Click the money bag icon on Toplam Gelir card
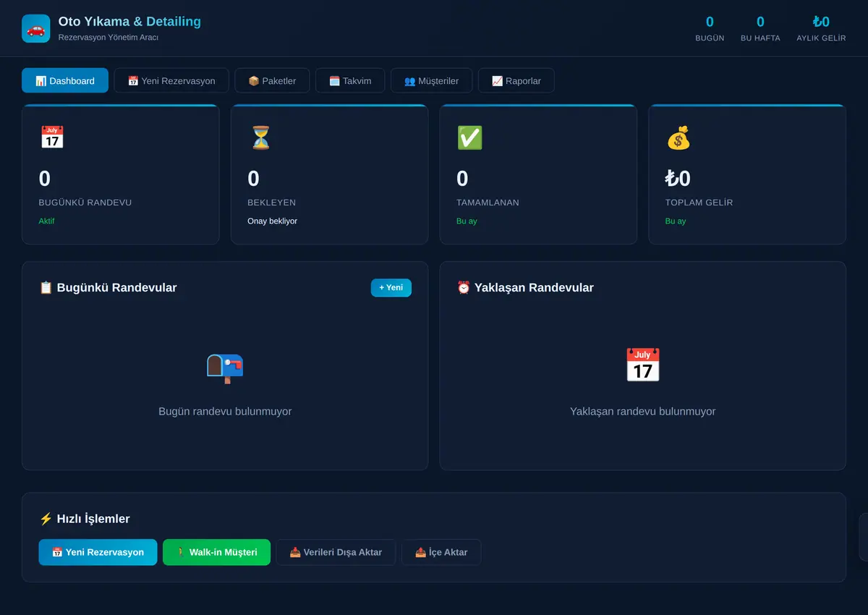This screenshot has width=868, height=615. [678, 137]
